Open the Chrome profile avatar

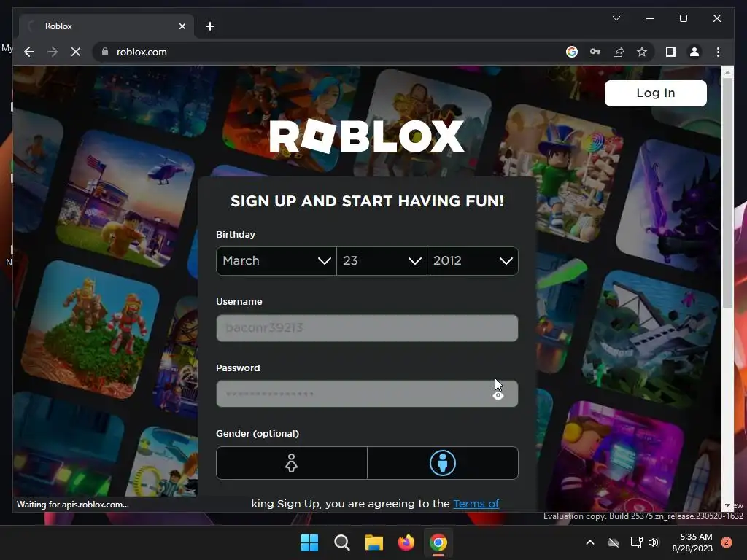pos(694,52)
